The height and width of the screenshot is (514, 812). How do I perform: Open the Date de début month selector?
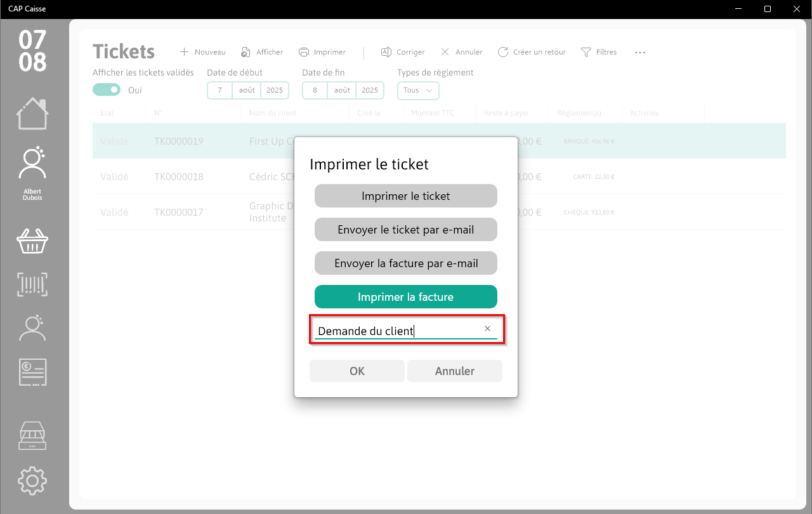(247, 90)
